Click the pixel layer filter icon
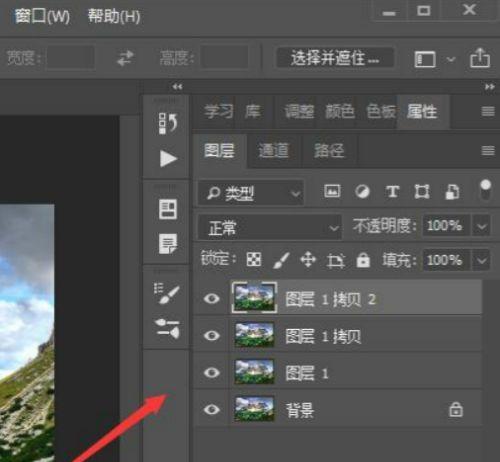This screenshot has width=500, height=462. click(332, 191)
